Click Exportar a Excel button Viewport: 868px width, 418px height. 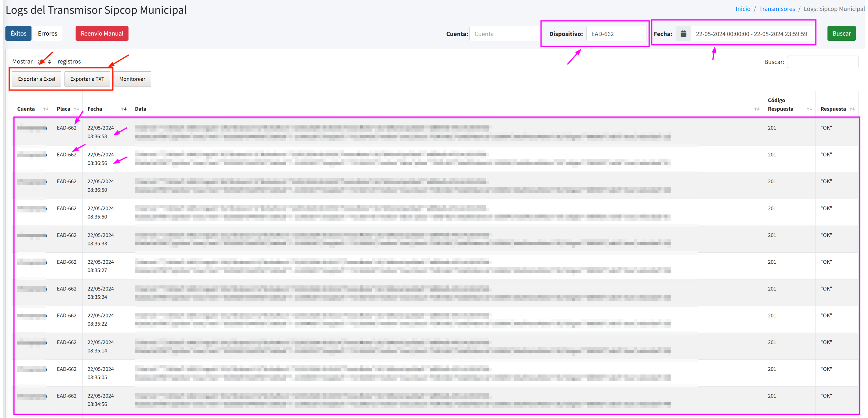coord(36,79)
